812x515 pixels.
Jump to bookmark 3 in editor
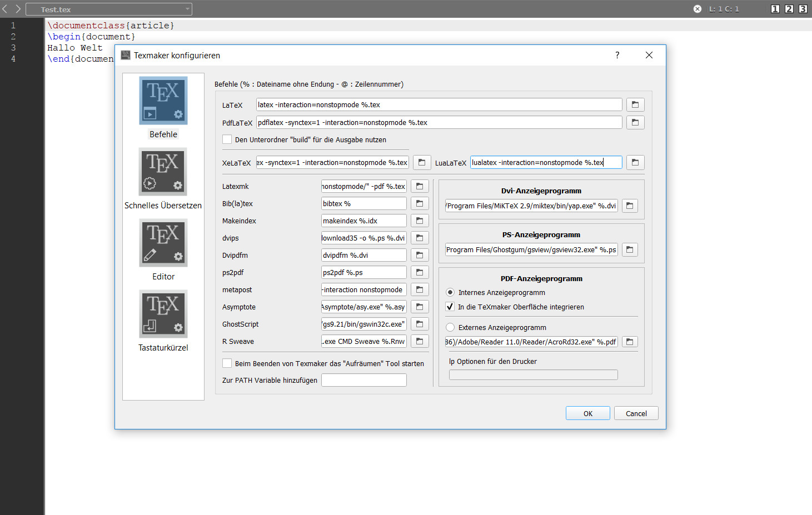click(803, 9)
